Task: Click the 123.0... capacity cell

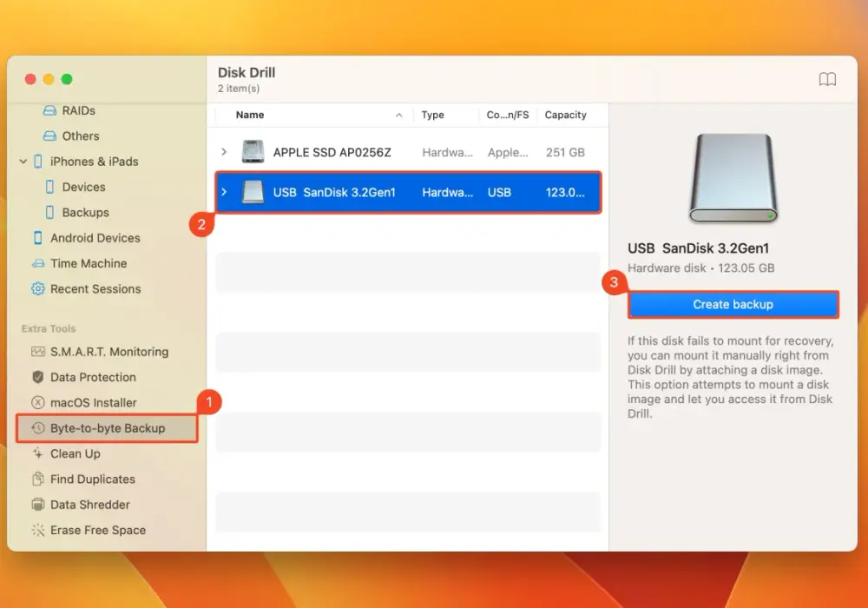Action: click(565, 192)
